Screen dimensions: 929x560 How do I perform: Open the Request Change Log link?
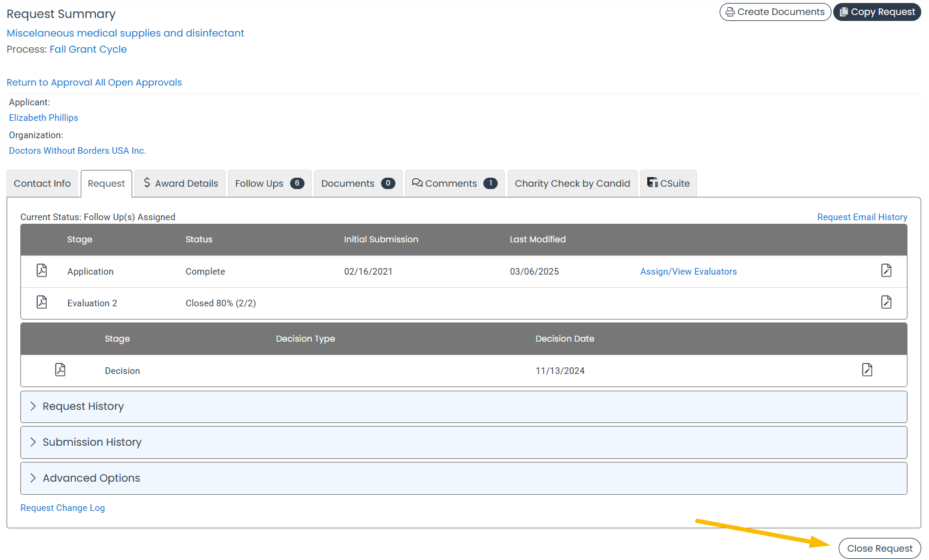point(63,508)
